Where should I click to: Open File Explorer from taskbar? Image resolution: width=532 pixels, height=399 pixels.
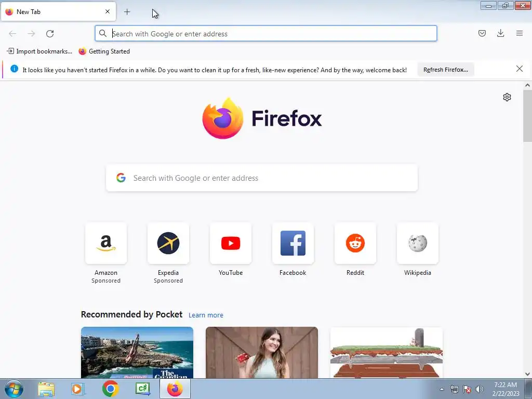(46, 389)
